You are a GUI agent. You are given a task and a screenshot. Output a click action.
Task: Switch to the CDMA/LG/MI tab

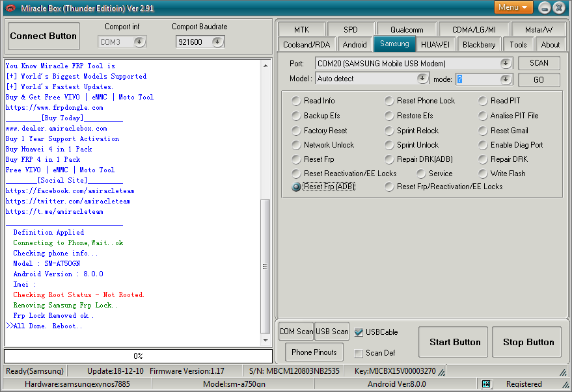[474, 29]
